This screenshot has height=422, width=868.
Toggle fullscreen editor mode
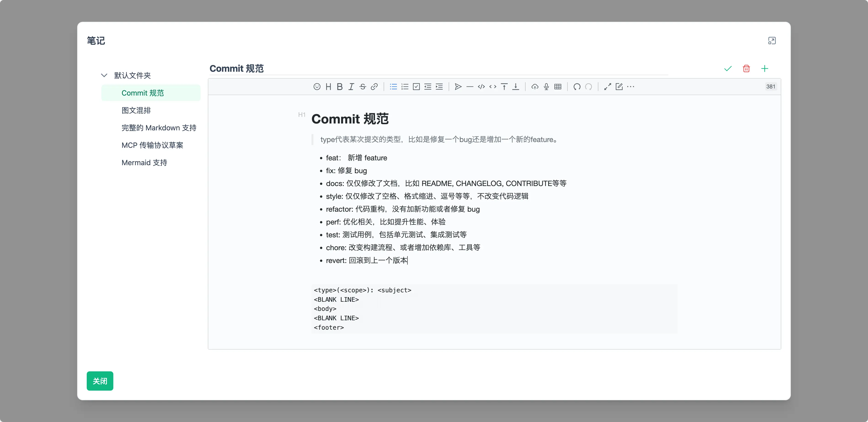point(608,87)
